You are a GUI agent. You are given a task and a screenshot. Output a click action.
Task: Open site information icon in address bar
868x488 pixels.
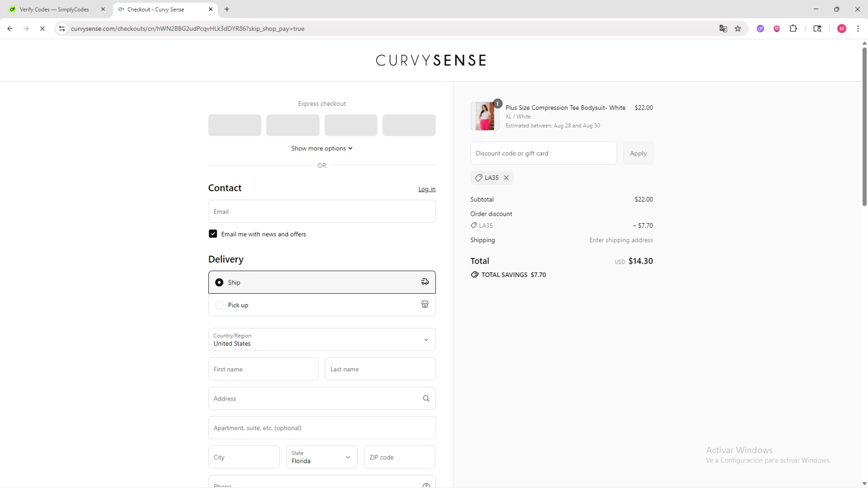pyautogui.click(x=62, y=28)
